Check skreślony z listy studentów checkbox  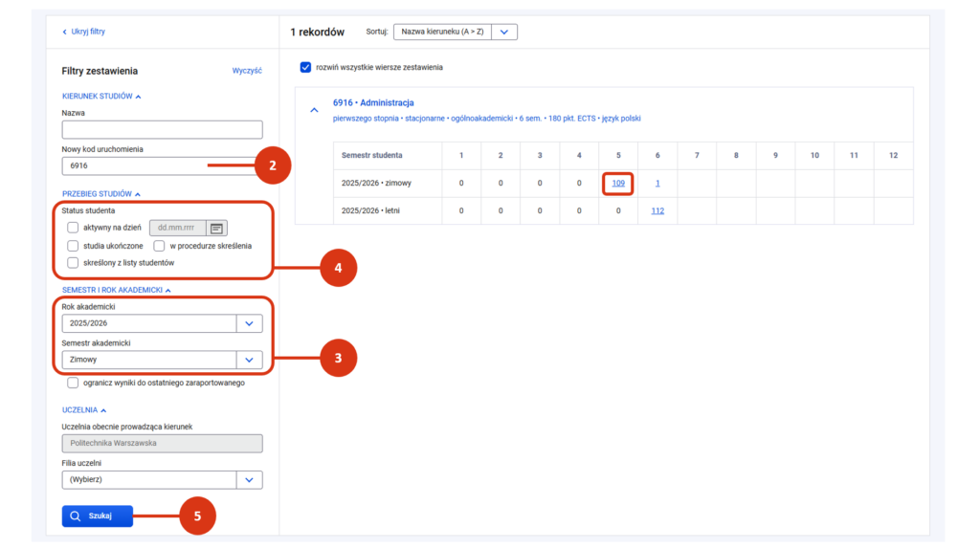tap(73, 262)
